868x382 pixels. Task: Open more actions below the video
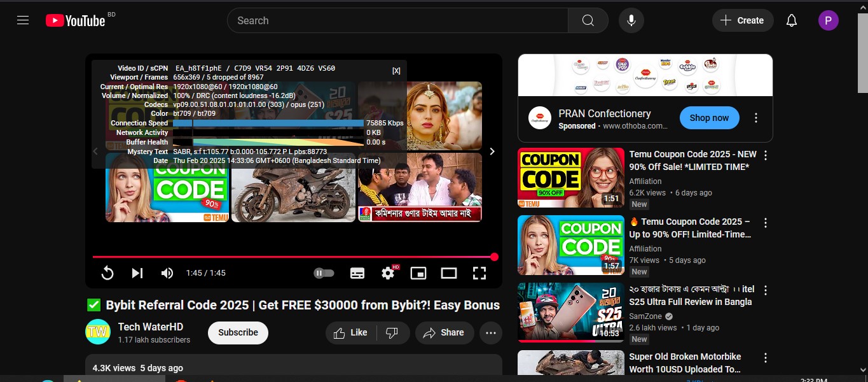[491, 332]
